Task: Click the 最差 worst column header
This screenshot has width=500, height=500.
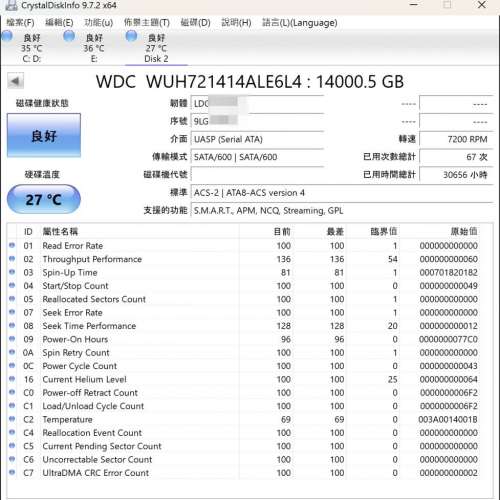Action: point(319,231)
